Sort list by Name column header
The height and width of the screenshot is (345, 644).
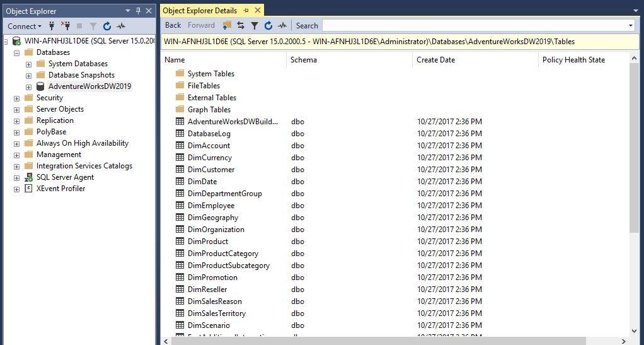tap(175, 60)
